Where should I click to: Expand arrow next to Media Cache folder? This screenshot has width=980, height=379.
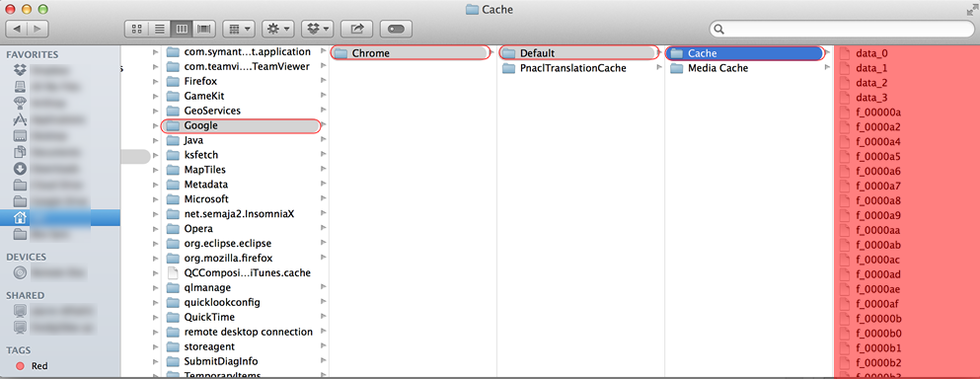pyautogui.click(x=828, y=68)
